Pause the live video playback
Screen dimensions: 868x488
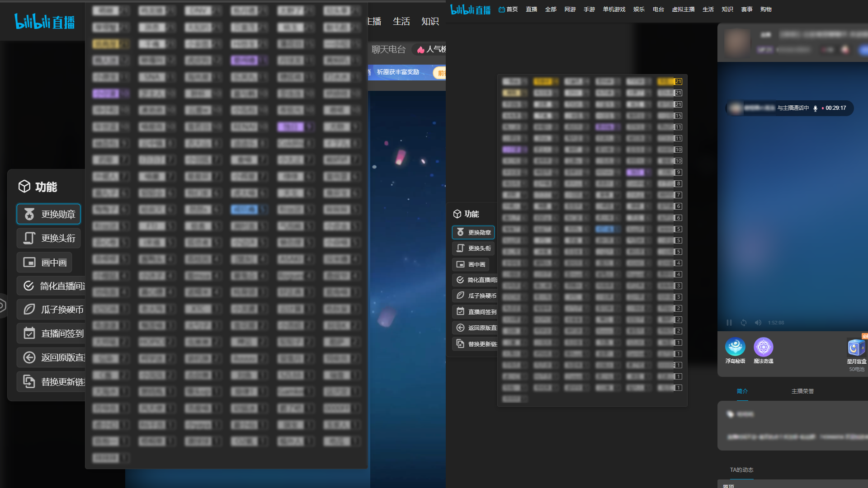pyautogui.click(x=729, y=323)
